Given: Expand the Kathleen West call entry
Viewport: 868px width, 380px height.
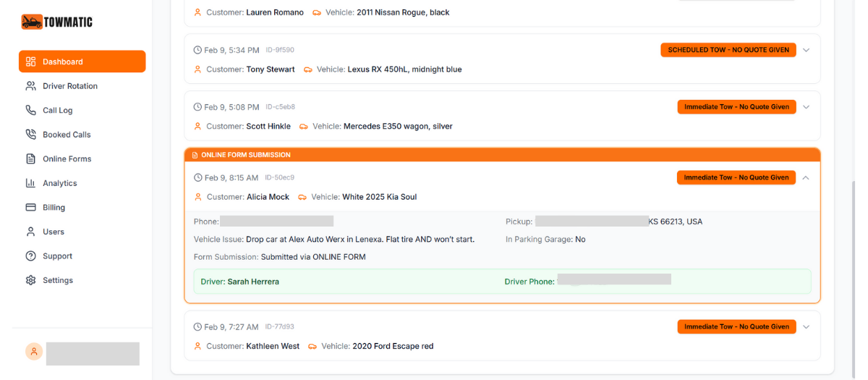Looking at the screenshot, I should [x=807, y=326].
